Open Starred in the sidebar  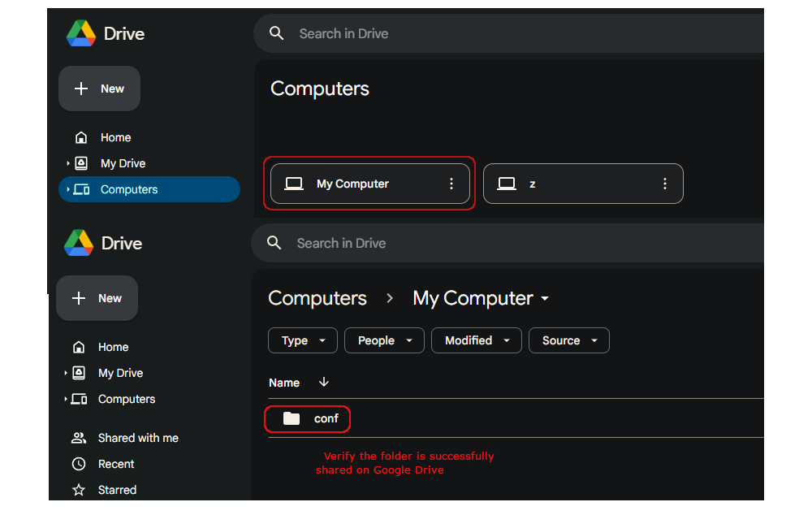coord(118,490)
